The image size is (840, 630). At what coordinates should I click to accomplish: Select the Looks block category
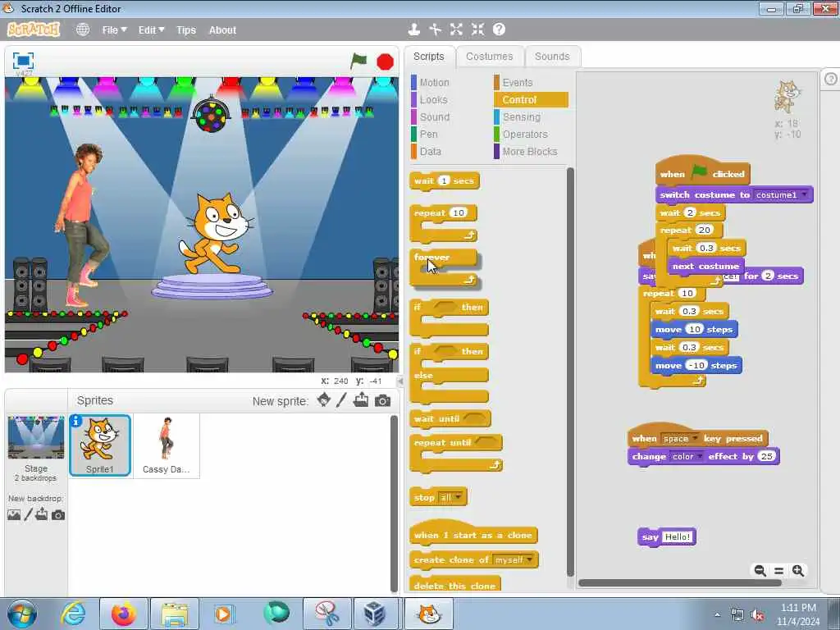pyautogui.click(x=433, y=99)
